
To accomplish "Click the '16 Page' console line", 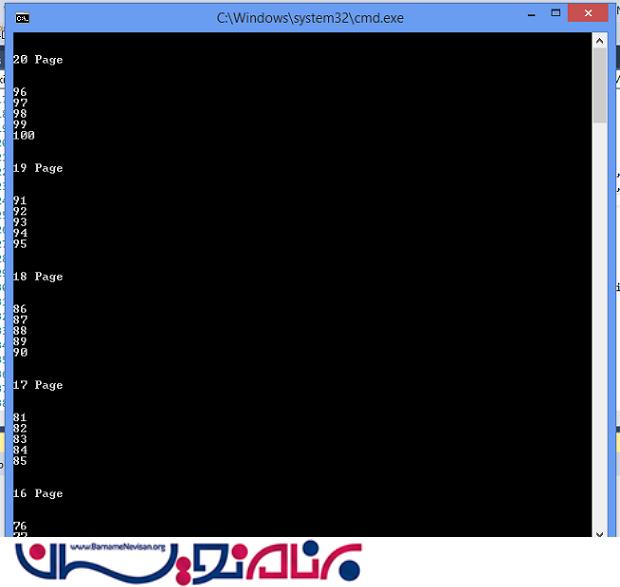I will [x=38, y=493].
